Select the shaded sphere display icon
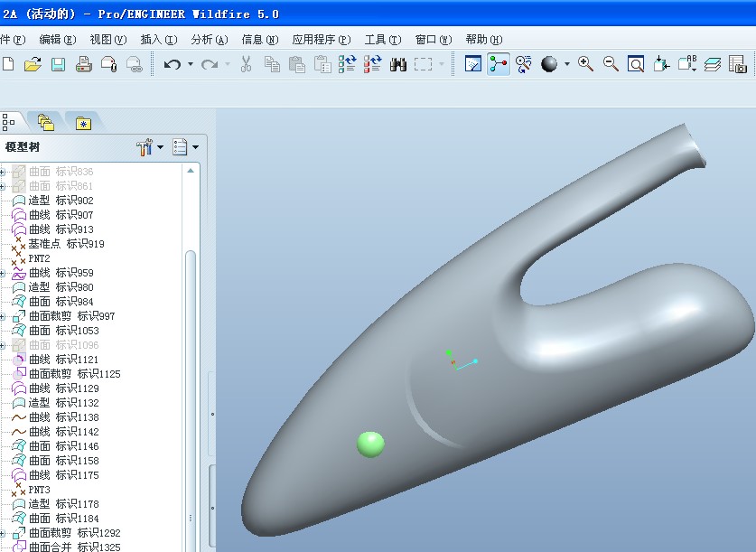 click(x=549, y=64)
